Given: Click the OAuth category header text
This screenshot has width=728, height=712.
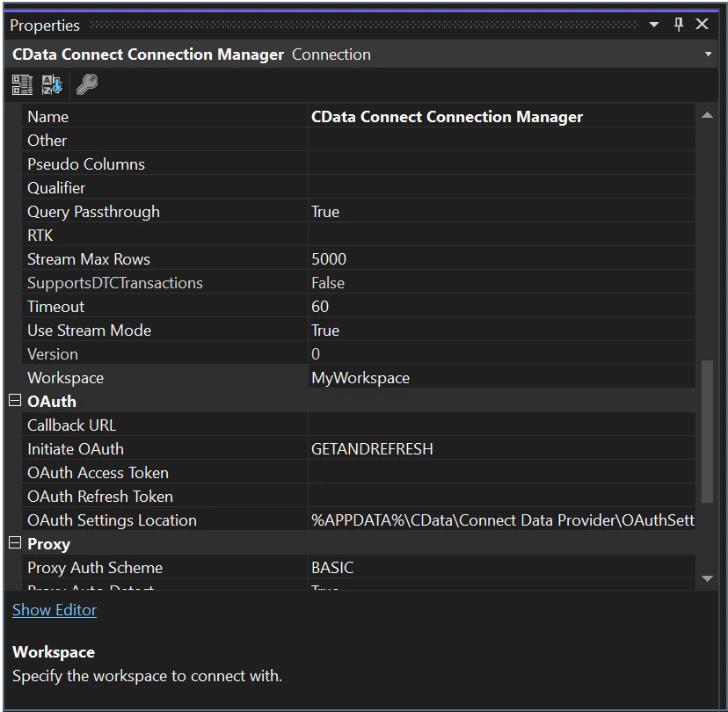Looking at the screenshot, I should (52, 402).
